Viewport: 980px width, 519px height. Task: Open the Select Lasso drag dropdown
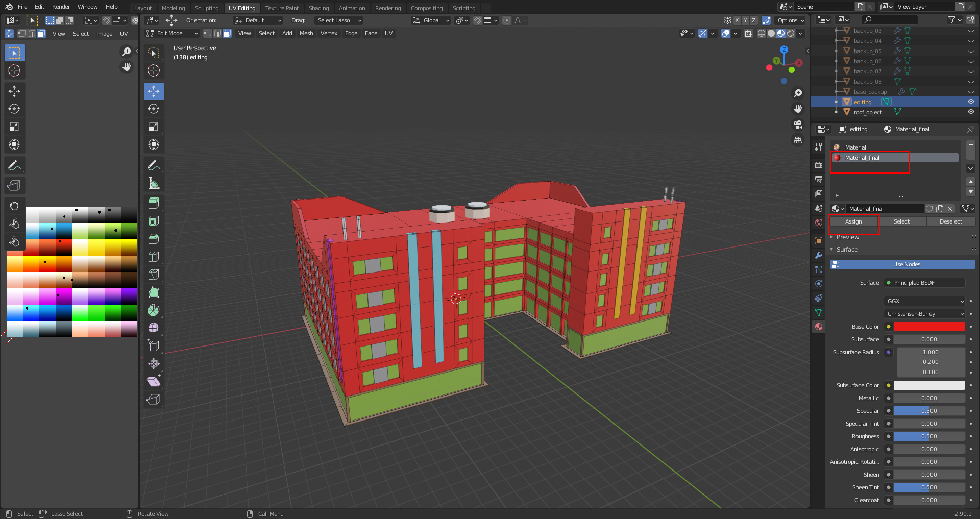click(x=338, y=20)
